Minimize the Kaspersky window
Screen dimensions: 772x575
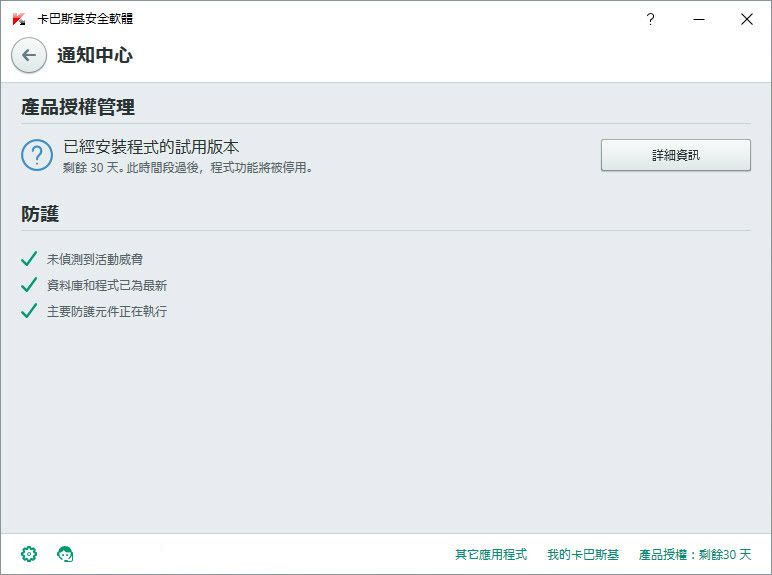click(699, 19)
